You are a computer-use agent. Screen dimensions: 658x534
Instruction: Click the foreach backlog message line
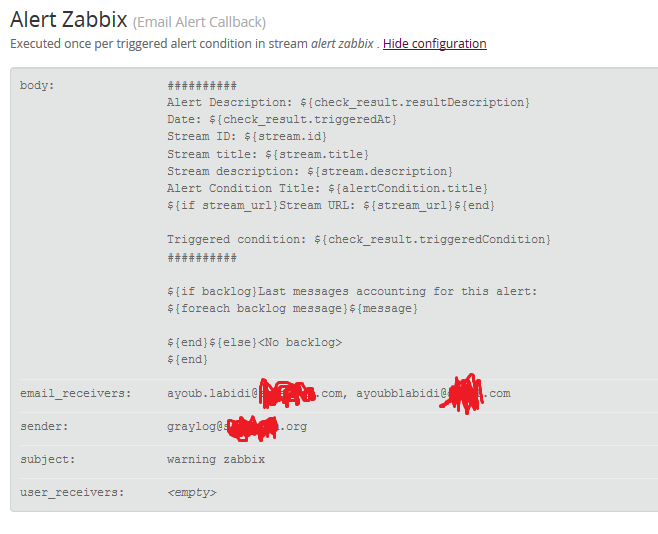pos(292,309)
